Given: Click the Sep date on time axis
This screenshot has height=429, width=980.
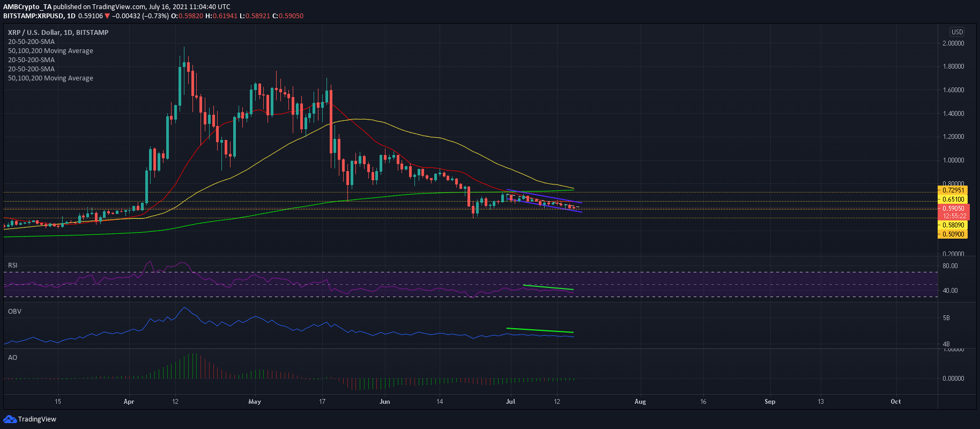Looking at the screenshot, I should (x=770, y=402).
